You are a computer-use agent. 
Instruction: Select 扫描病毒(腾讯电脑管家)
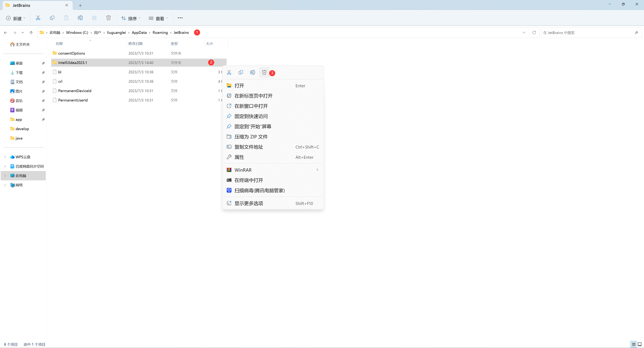tap(273, 190)
